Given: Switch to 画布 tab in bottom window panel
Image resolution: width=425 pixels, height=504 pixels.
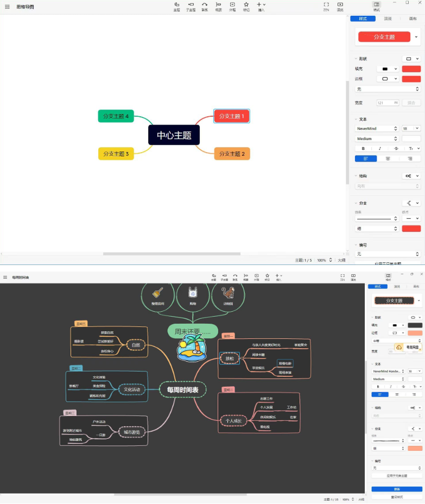Looking at the screenshot, I should (416, 286).
